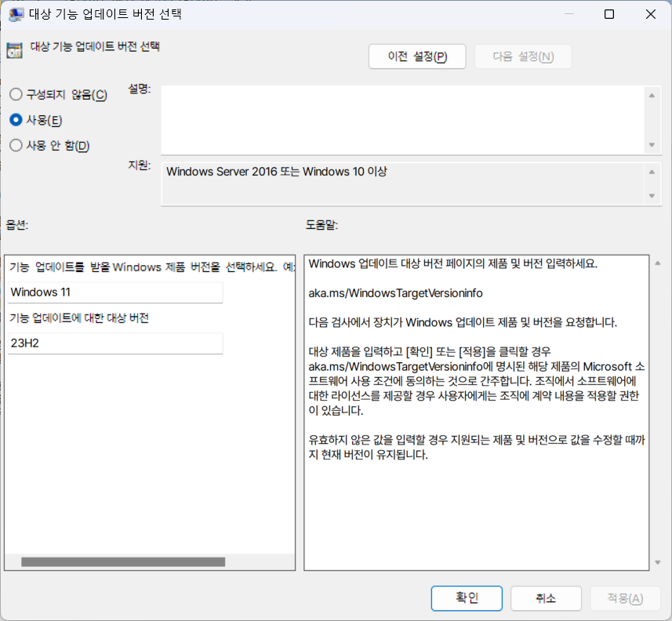Image resolution: width=672 pixels, height=621 pixels.
Task: Click the help panel scroll down arrow
Action: (x=658, y=562)
